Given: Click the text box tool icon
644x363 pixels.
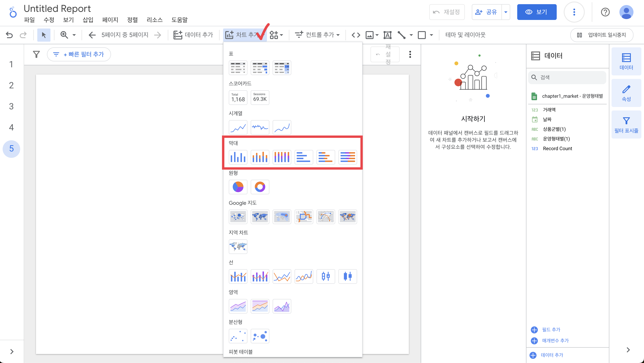Looking at the screenshot, I should click(387, 35).
